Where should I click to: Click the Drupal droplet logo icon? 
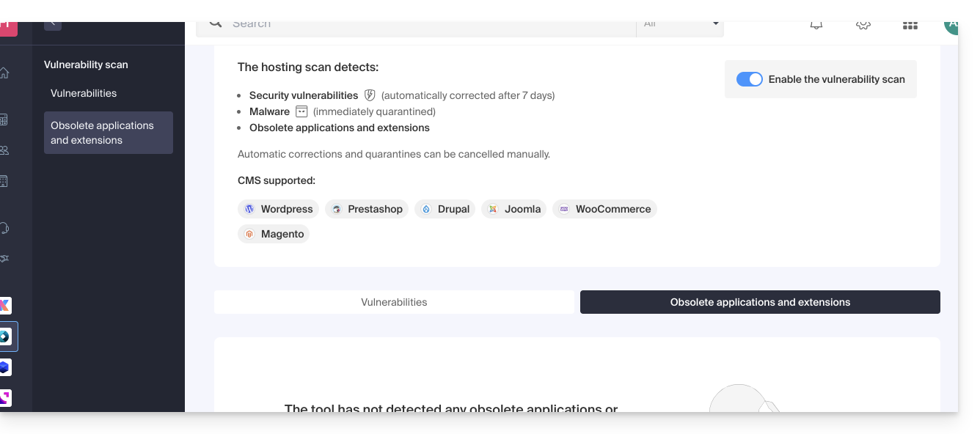coord(426,209)
